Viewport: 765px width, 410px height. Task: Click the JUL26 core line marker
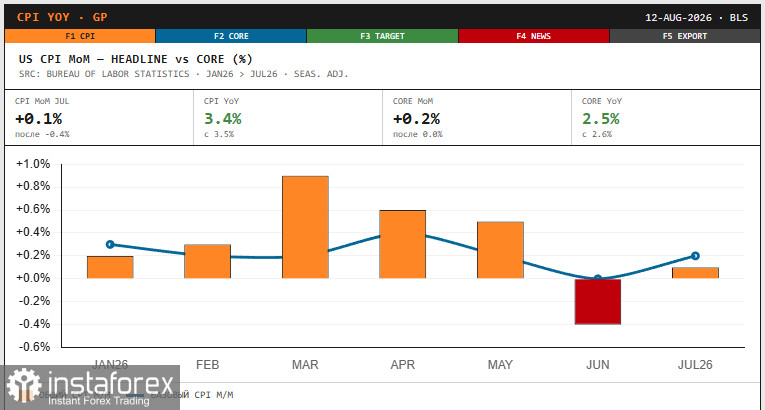tap(695, 256)
